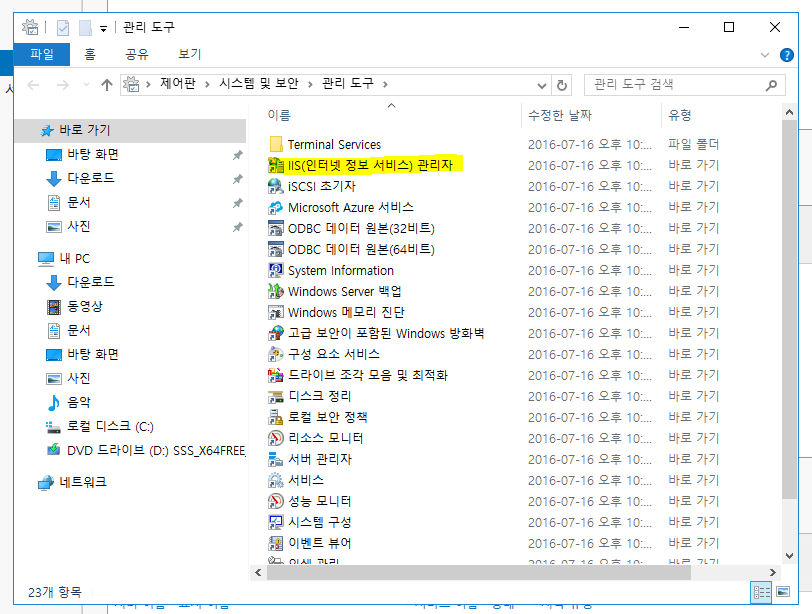Click the vertical scrollbar up arrow

(789, 112)
